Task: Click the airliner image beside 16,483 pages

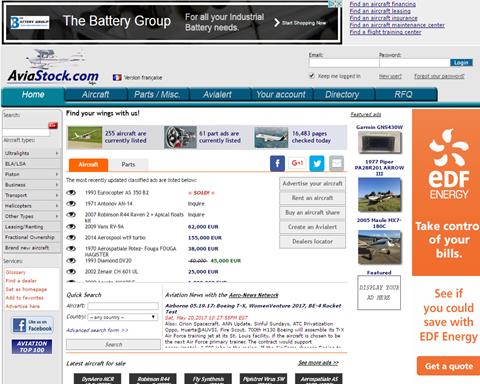Action: click(271, 137)
